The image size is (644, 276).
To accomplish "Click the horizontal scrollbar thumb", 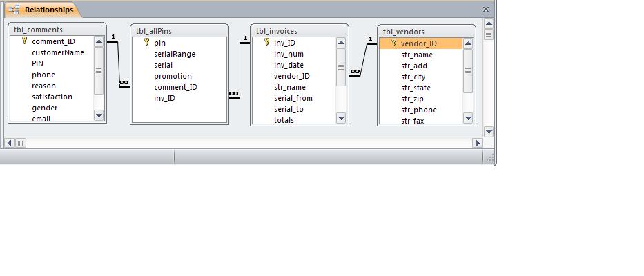I will click(20, 143).
